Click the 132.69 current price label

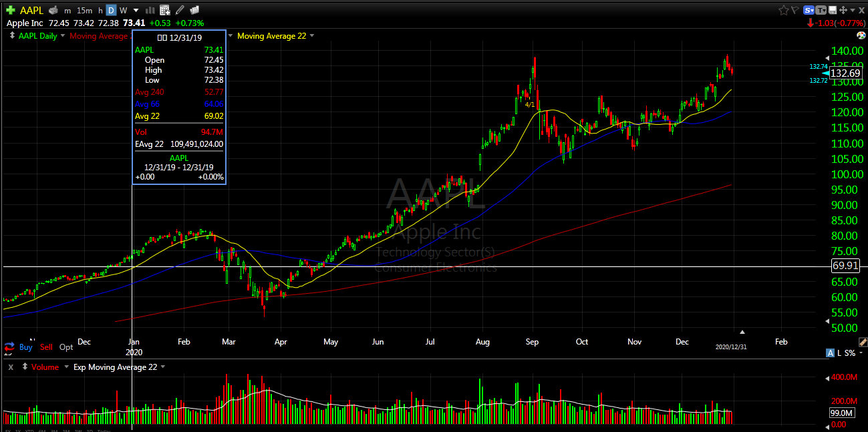coord(845,73)
